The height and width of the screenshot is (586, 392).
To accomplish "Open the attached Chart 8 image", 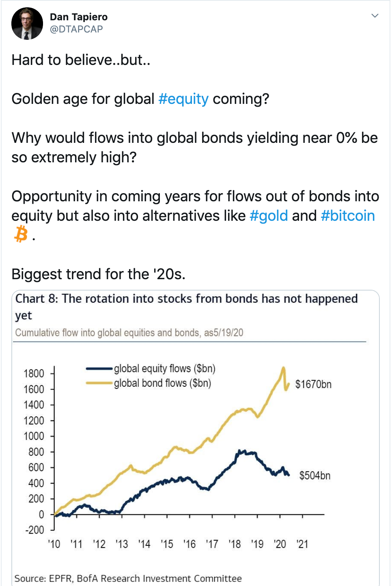I will [x=196, y=437].
